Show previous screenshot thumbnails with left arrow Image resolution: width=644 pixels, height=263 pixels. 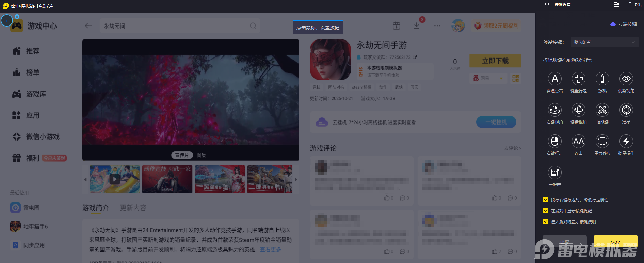(85, 179)
